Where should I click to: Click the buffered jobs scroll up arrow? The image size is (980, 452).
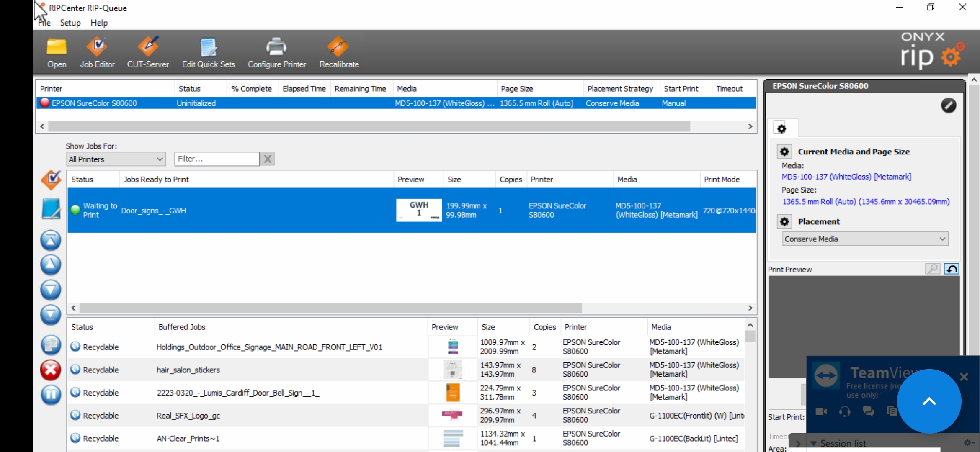pos(750,325)
